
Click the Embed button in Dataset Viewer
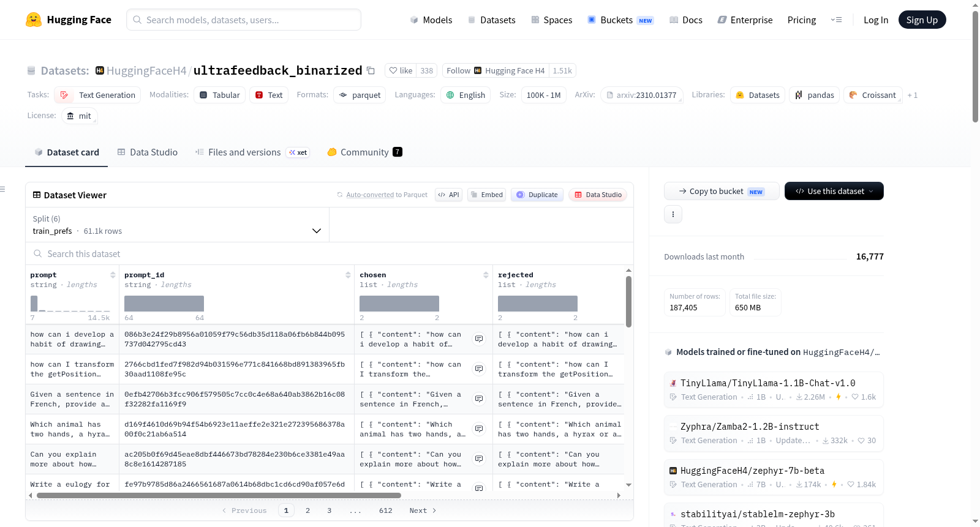[486, 195]
